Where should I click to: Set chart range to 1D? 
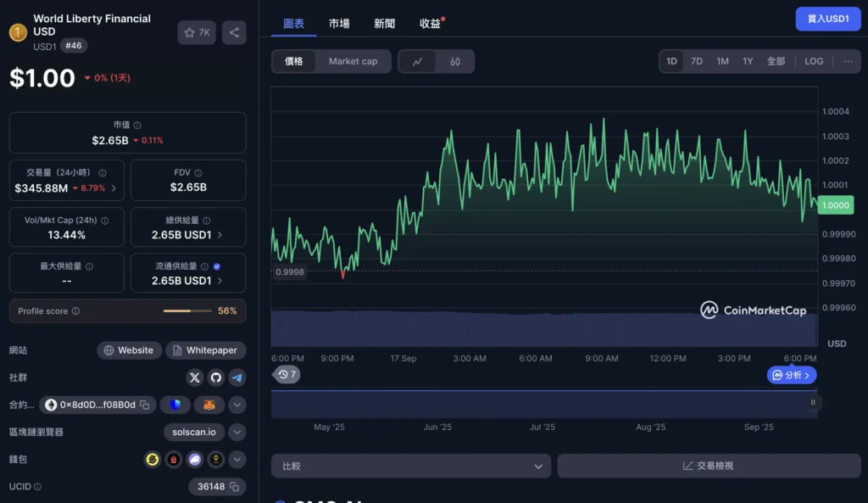coord(671,61)
